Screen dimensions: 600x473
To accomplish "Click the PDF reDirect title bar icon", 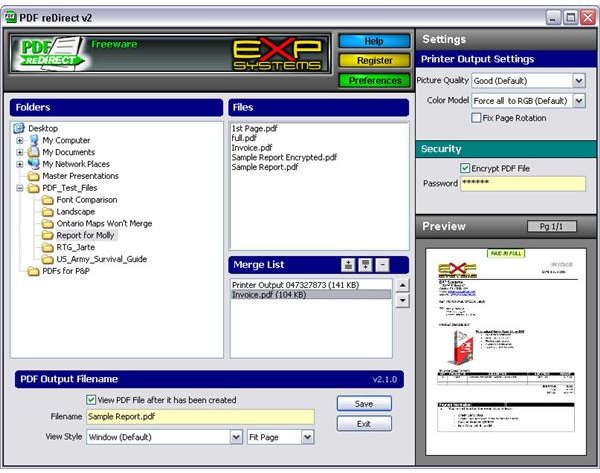I will coord(11,17).
